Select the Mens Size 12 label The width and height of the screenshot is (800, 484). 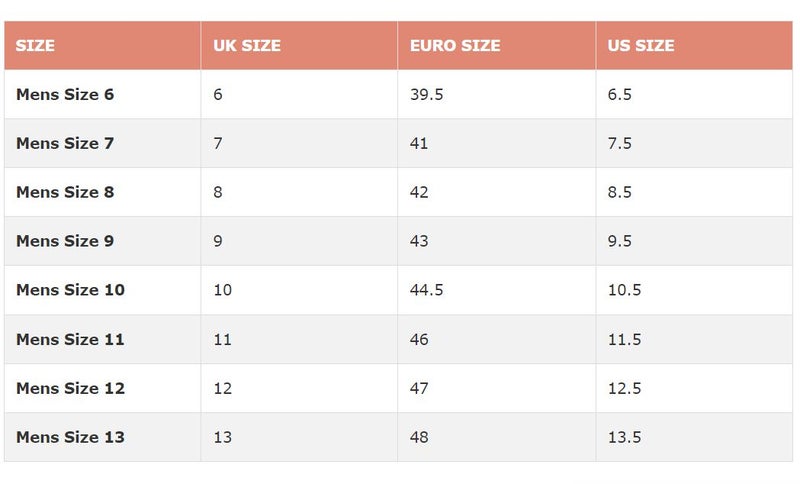pos(70,388)
